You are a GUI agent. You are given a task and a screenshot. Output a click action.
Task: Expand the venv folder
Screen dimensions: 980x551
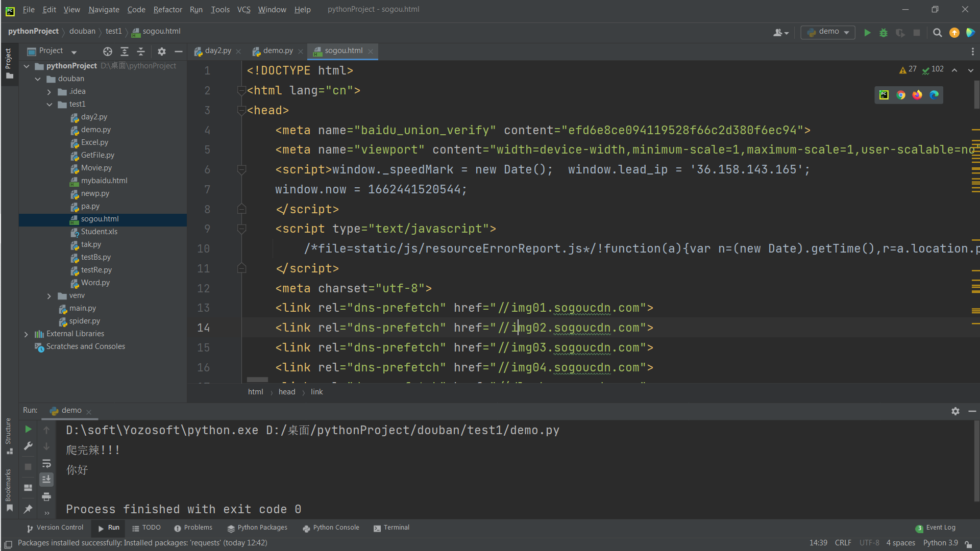coord(49,296)
